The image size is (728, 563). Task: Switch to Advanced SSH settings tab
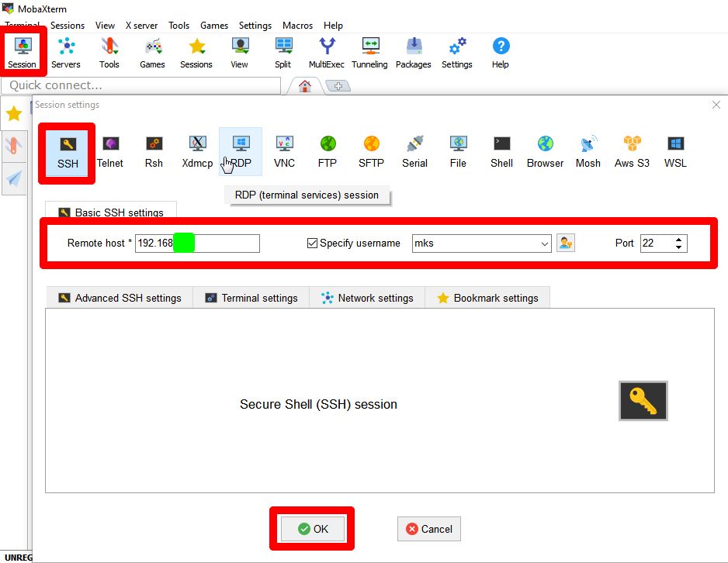point(120,298)
